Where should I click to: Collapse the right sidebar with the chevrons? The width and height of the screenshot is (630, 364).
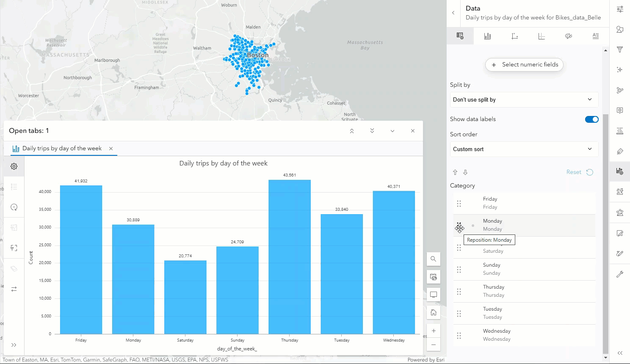click(620, 352)
